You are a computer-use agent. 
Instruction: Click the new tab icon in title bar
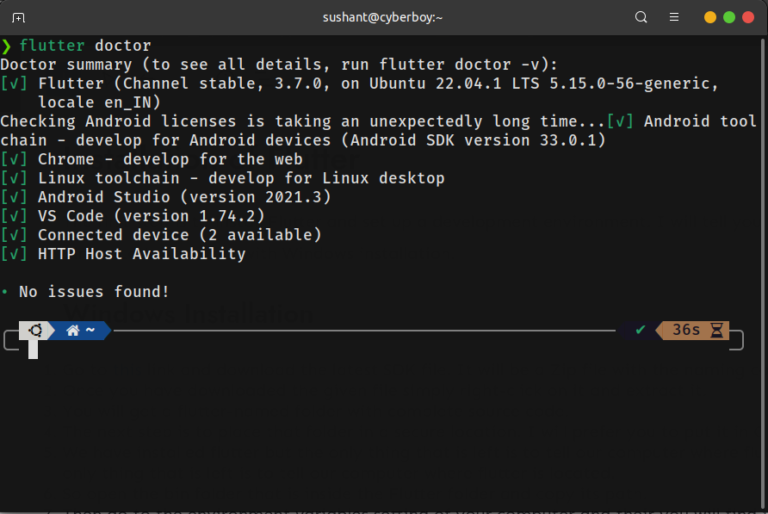[x=19, y=18]
